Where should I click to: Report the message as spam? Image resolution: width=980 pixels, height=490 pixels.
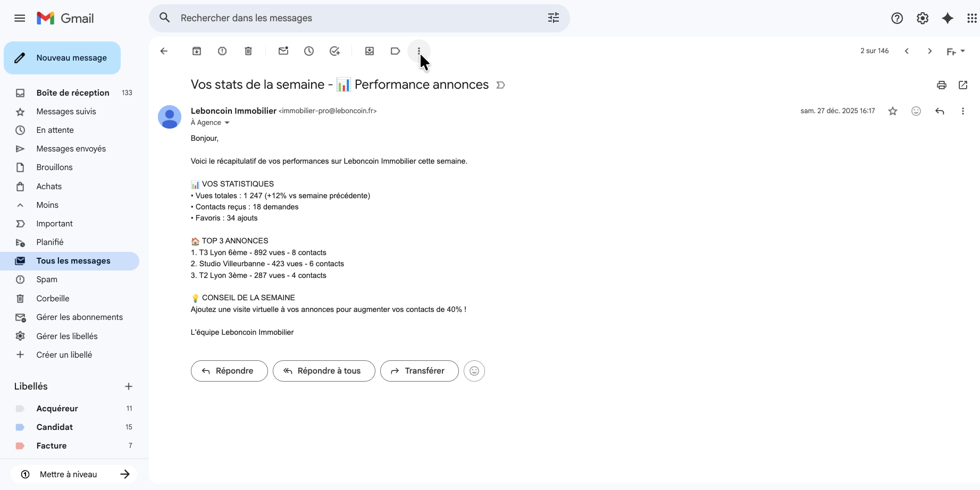(222, 51)
